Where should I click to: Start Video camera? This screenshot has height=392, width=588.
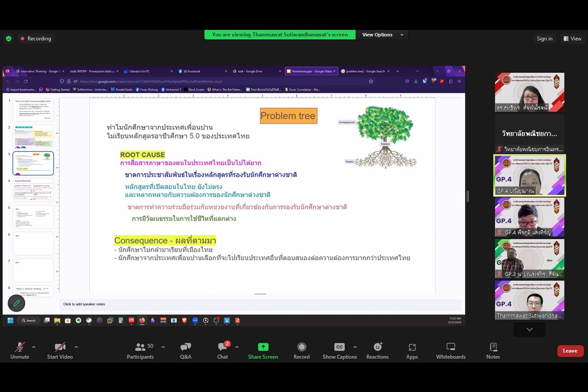point(60,350)
